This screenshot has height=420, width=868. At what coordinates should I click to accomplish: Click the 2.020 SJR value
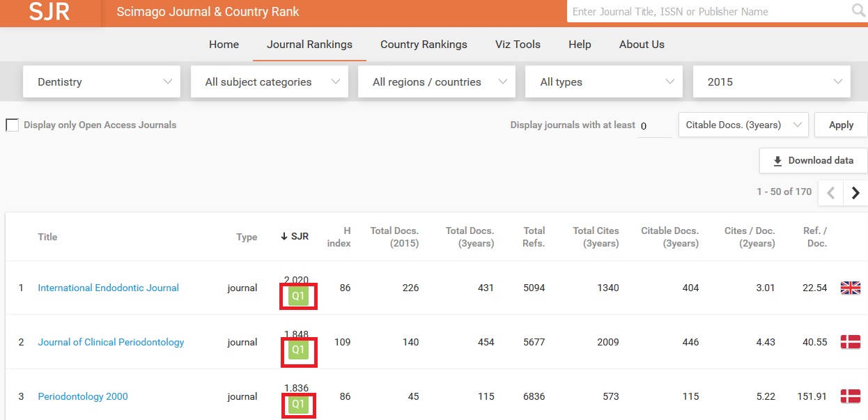click(296, 279)
